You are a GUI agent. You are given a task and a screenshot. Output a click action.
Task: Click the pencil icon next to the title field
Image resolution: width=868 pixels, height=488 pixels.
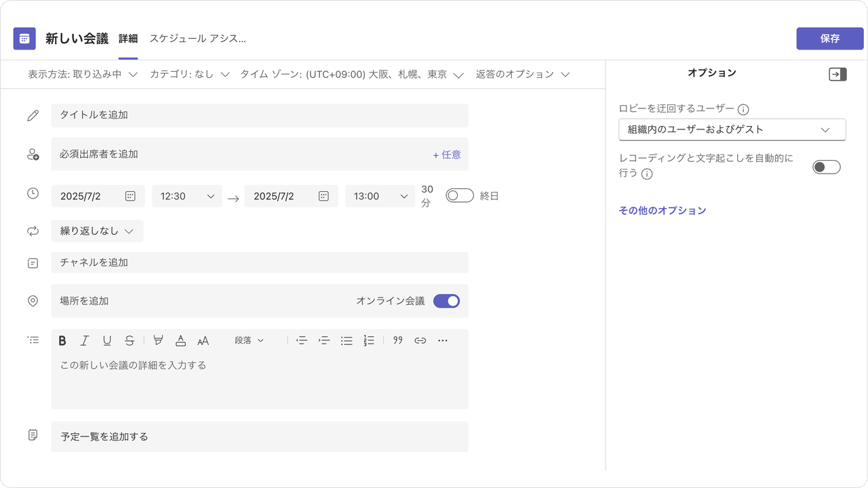click(x=33, y=116)
